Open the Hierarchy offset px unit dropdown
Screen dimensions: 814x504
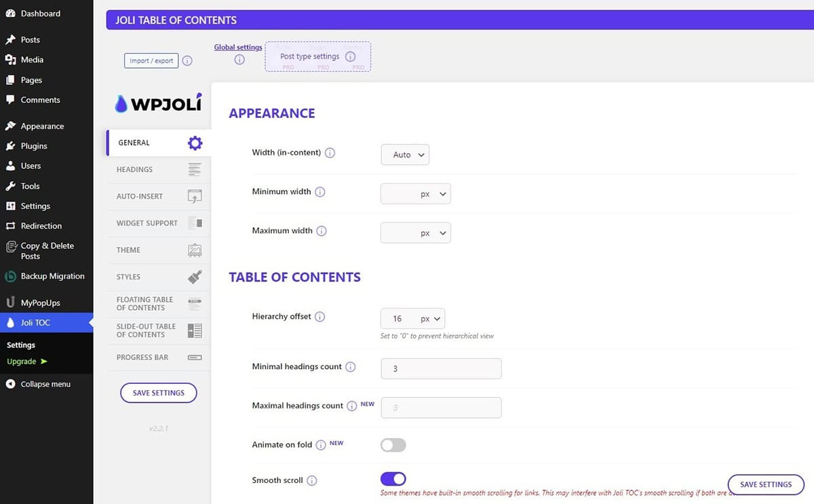430,319
